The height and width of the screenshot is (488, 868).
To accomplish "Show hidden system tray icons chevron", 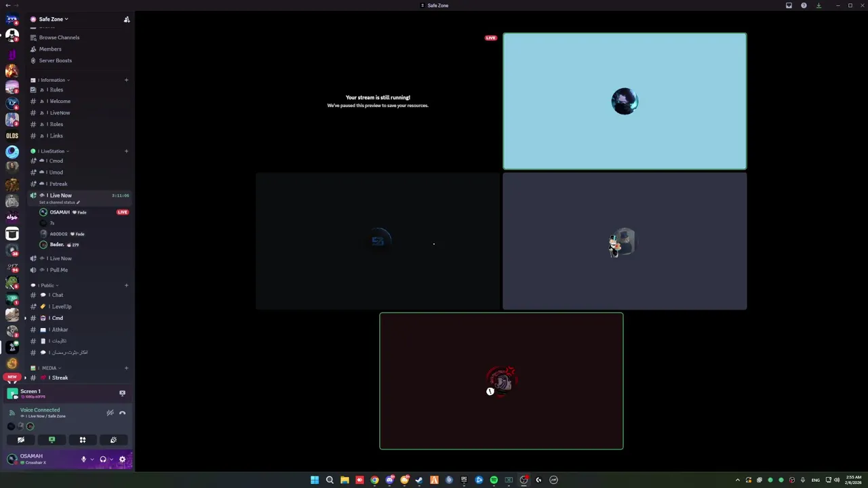I will [x=738, y=480].
